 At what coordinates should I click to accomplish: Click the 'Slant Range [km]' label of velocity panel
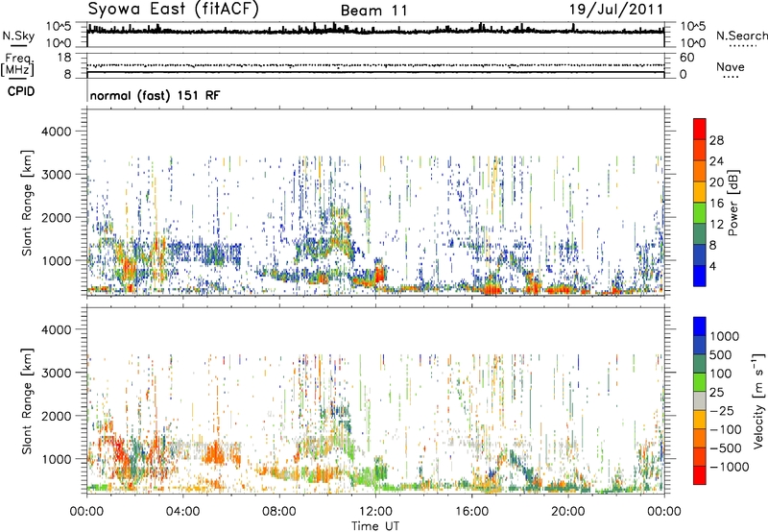[x=27, y=401]
